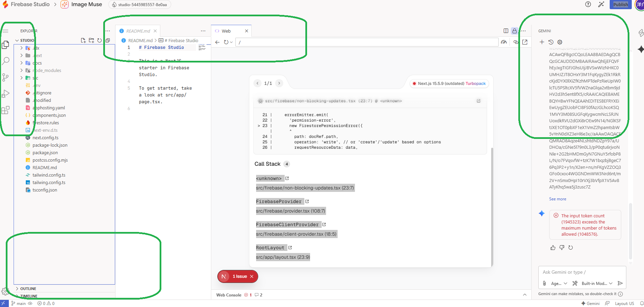Image resolution: width=644 pixels, height=307 pixels.
Task: Click the See more link in Gemini panel
Action: (x=557, y=199)
